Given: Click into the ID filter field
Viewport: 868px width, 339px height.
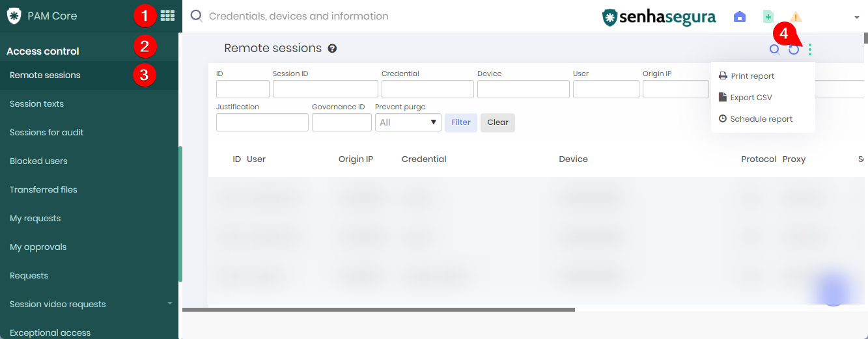Looking at the screenshot, I should [243, 89].
